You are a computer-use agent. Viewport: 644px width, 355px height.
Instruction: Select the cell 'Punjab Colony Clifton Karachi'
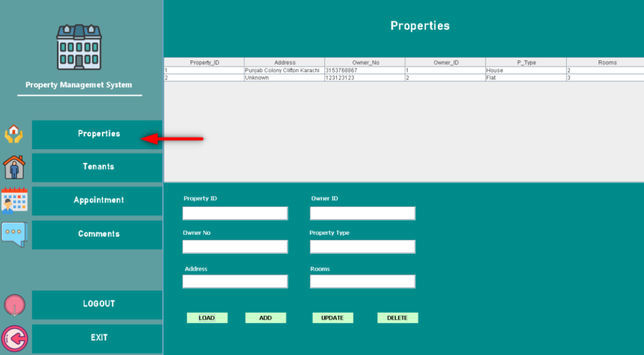click(x=285, y=70)
